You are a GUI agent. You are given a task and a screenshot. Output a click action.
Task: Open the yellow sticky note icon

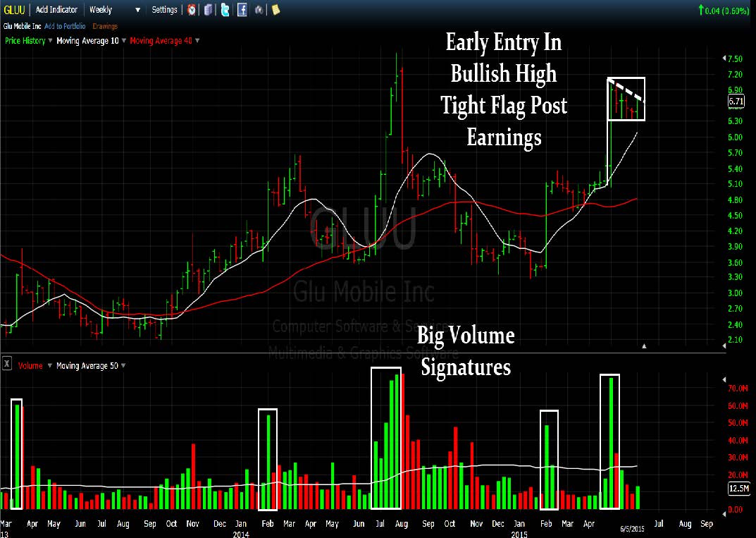pos(275,10)
